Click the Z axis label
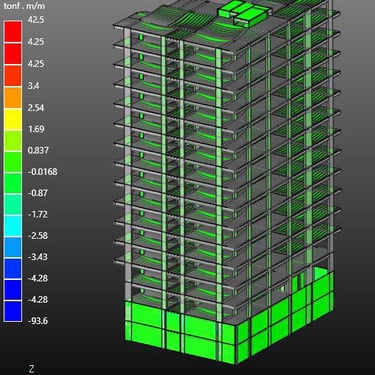The image size is (375, 375). pyautogui.click(x=31, y=369)
